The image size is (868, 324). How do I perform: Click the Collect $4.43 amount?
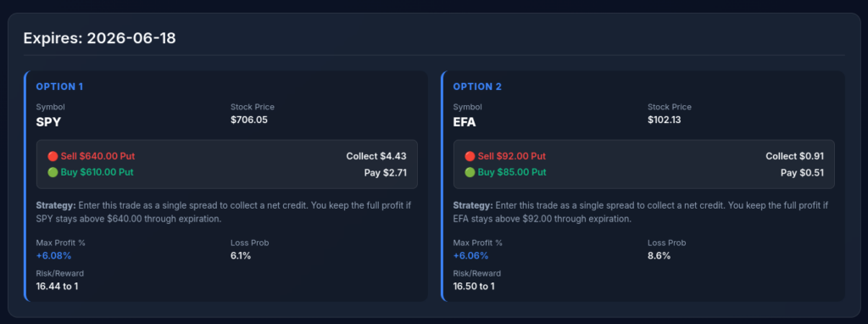pos(376,156)
